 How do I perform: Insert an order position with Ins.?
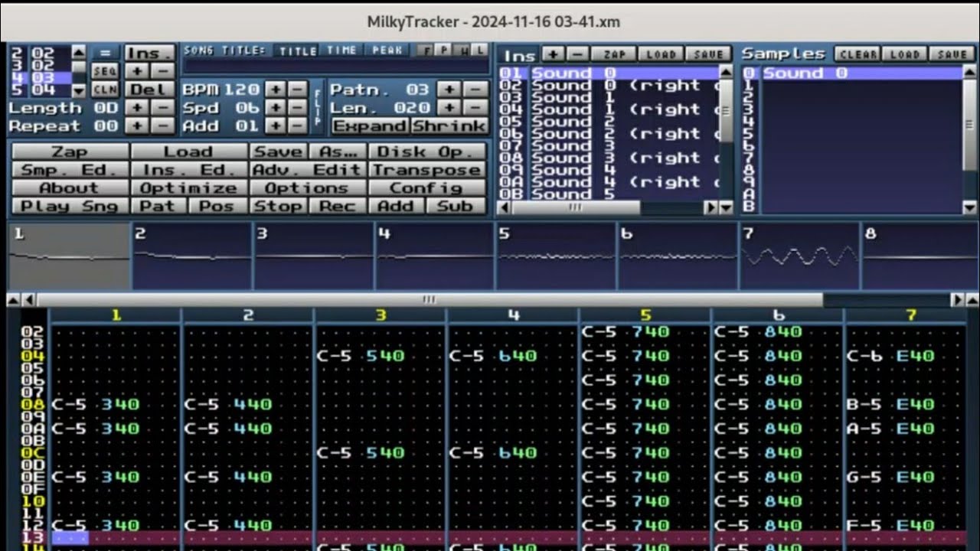tap(149, 53)
